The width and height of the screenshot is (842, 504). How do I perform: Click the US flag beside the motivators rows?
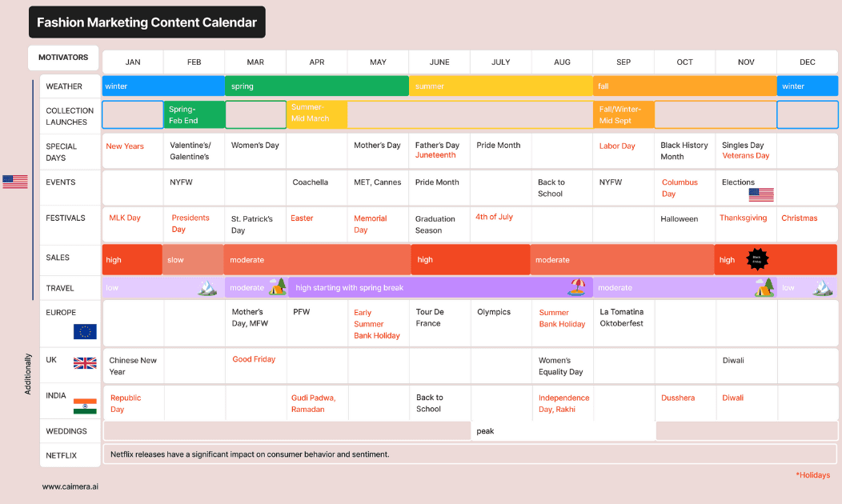tap(15, 182)
